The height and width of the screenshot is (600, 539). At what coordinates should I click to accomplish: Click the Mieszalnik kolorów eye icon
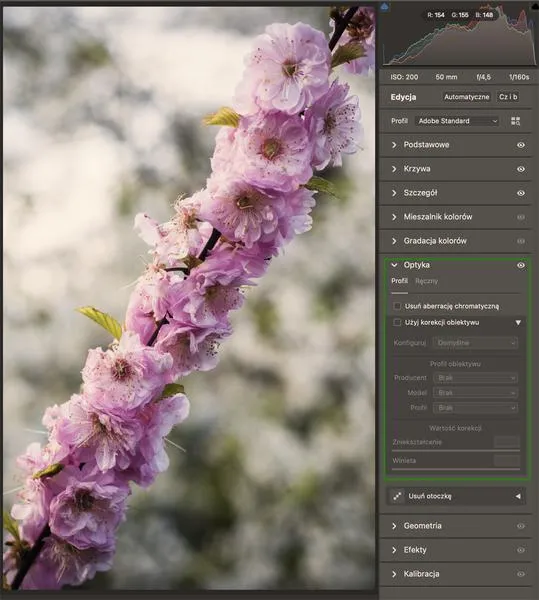(x=521, y=217)
